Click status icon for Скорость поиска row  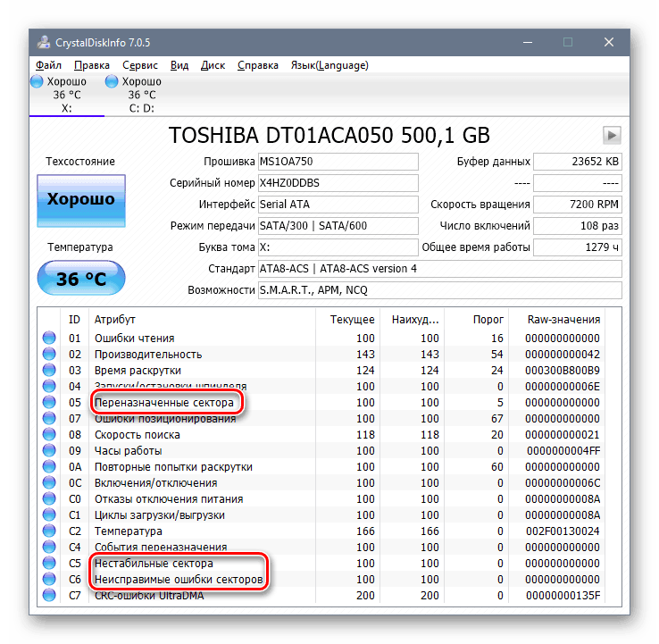[49, 434]
